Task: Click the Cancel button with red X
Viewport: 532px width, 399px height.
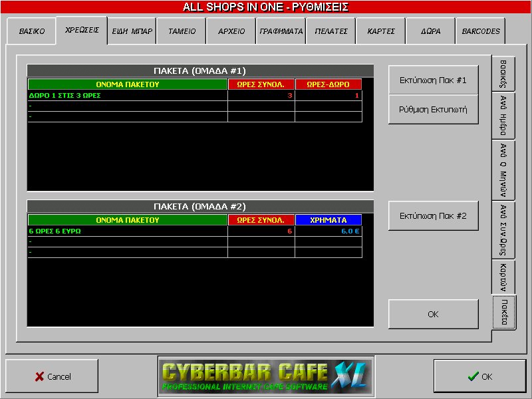Action: click(x=52, y=376)
